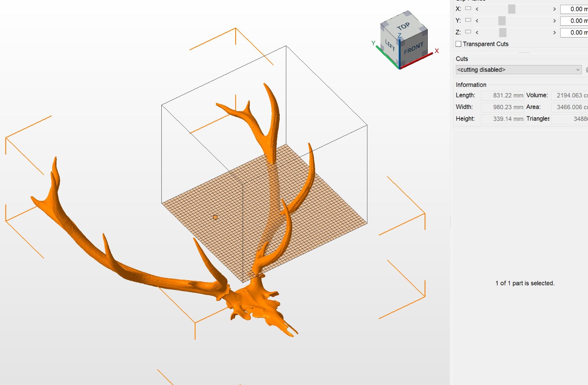Viewport: 588px width, 385px height.
Task: Click the vertical panel splitter handle
Action: 451,222
